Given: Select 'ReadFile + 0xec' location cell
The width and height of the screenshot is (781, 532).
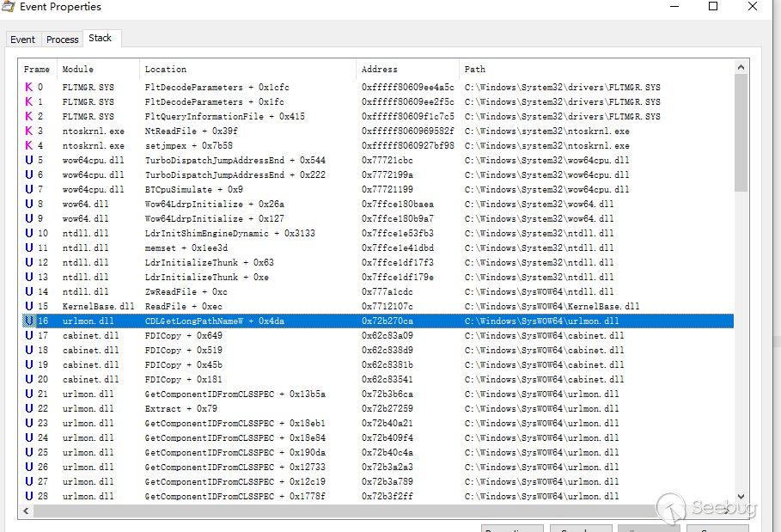Looking at the screenshot, I should (x=183, y=306).
